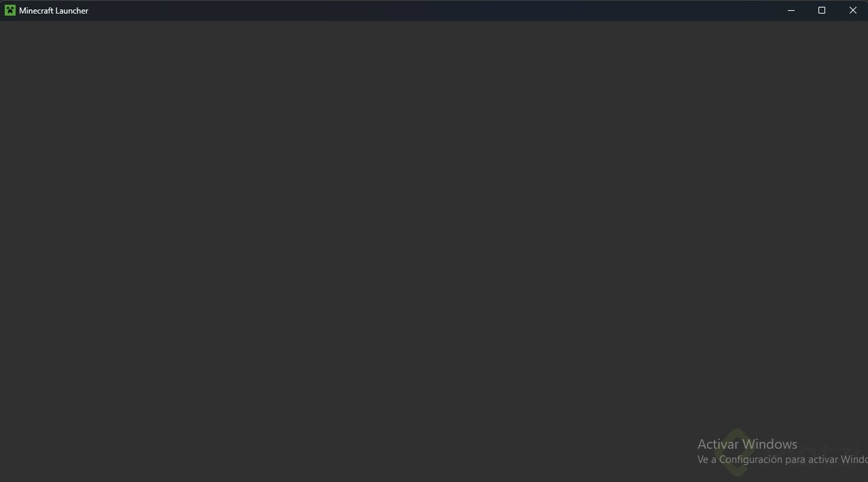The image size is (868, 482).
Task: Click the word "Launcher" in the title
Action: [72, 11]
